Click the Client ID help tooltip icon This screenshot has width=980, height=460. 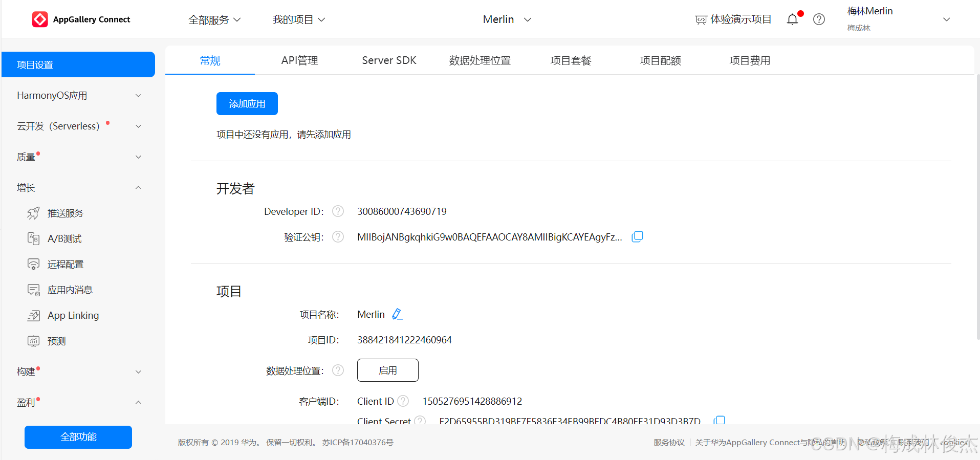(403, 401)
